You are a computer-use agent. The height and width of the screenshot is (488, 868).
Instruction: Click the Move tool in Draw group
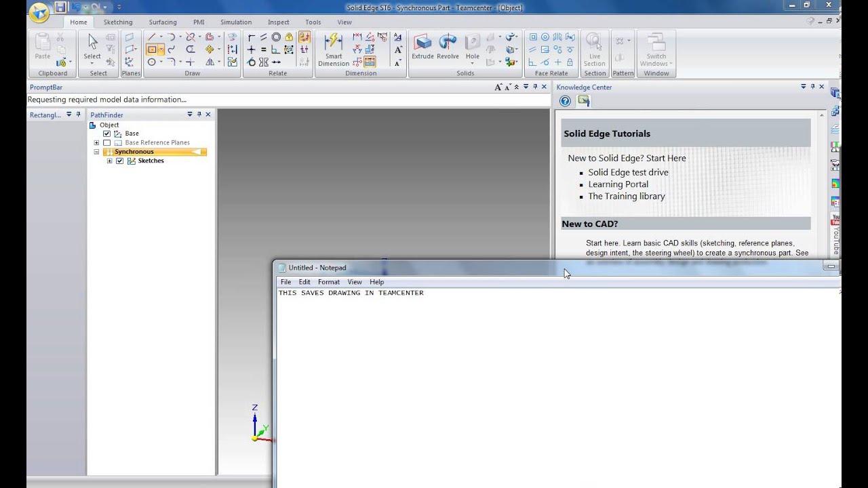[x=210, y=49]
